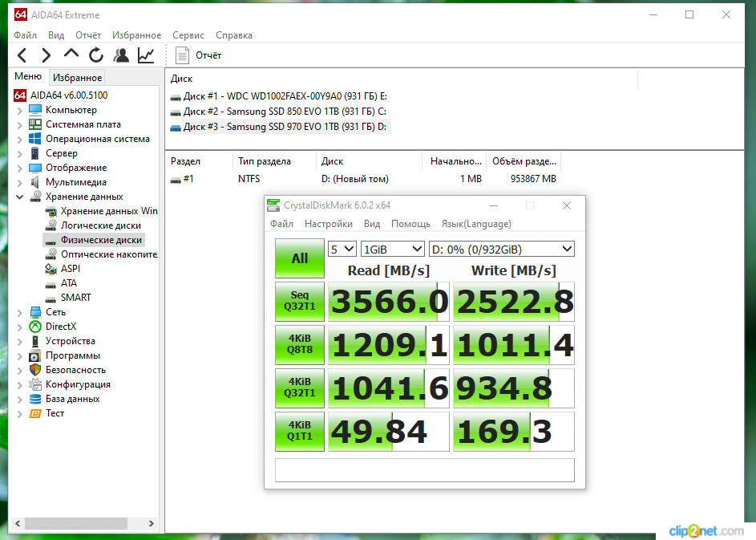756x540 pixels.
Task: Open CrystalDiskMark Помощь menu
Action: pos(410,224)
